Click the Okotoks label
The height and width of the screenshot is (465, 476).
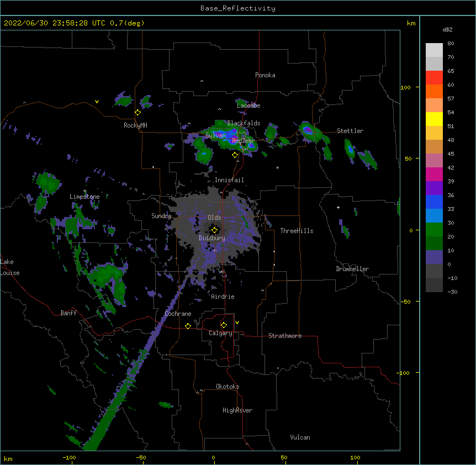[228, 387]
